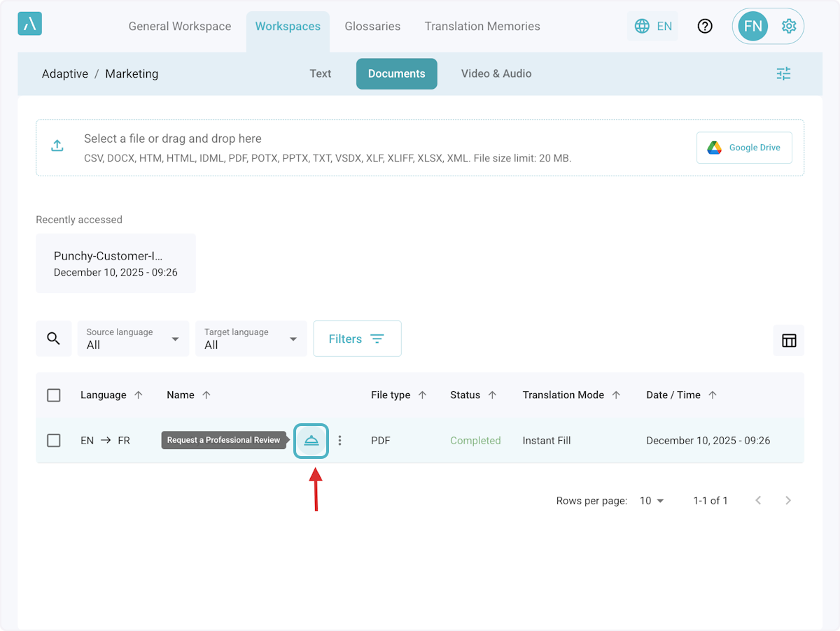The image size is (840, 631).
Task: Open the three-dot more options menu
Action: point(340,441)
